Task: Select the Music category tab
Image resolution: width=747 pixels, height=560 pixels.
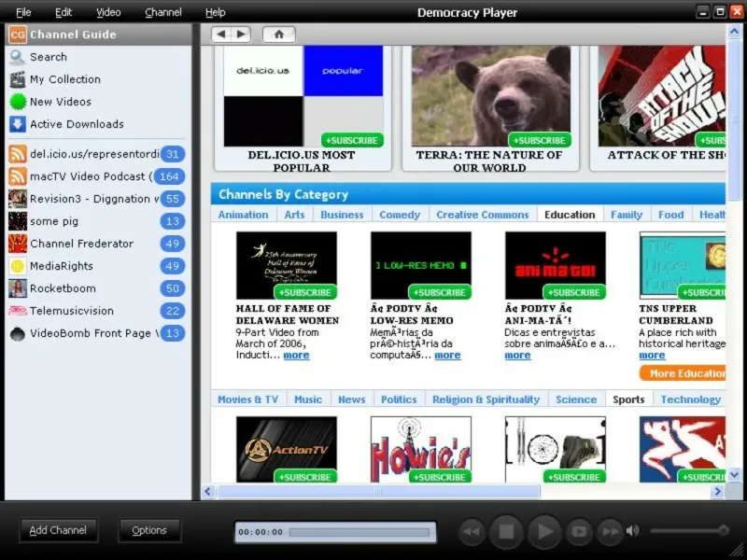Action: [308, 399]
